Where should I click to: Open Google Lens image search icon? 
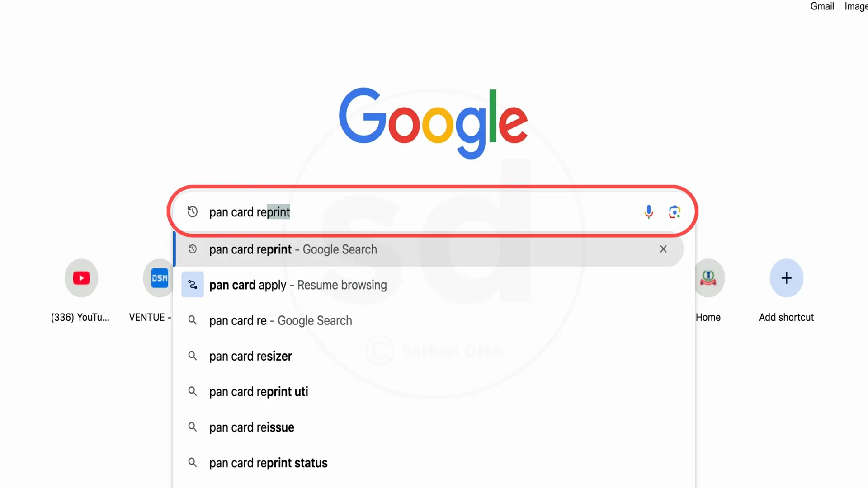coord(675,211)
